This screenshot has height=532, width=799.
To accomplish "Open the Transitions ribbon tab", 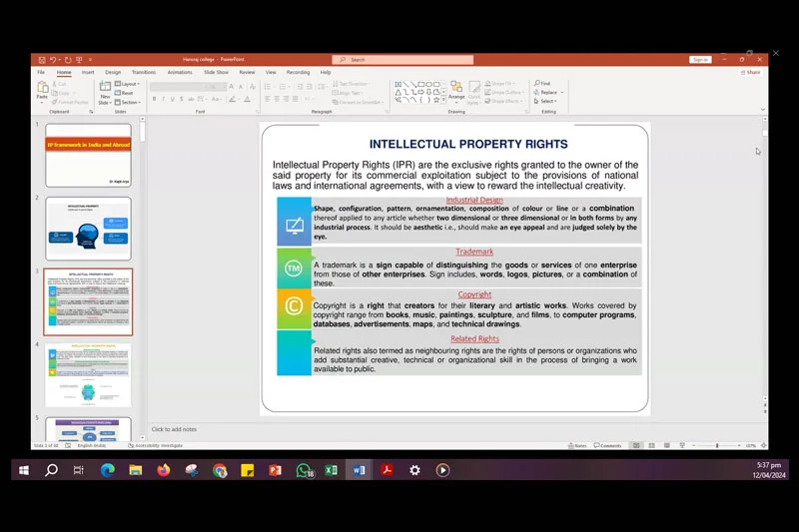I will point(144,72).
